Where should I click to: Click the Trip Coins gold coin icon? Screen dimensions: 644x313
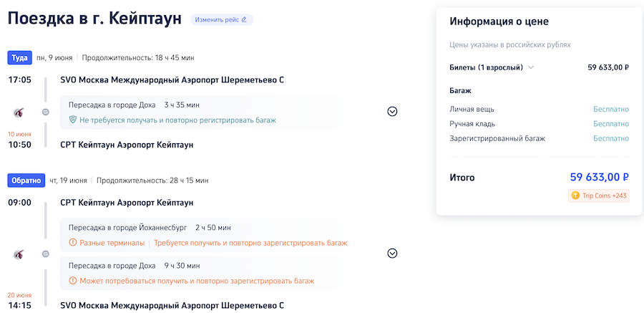575,196
